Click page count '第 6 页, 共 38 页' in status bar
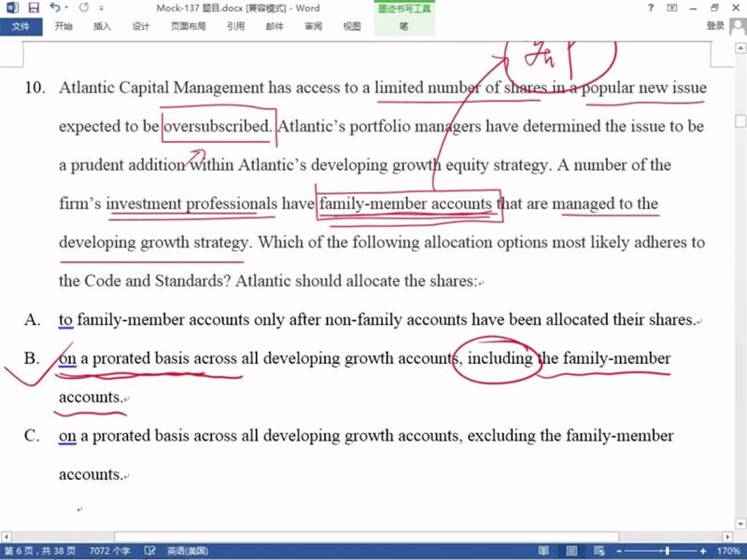Screen dimensions: 747x560 40,551
